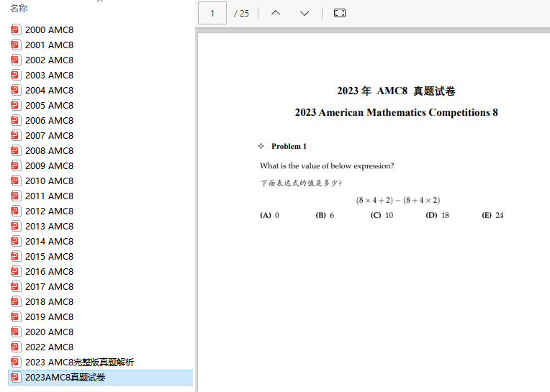The width and height of the screenshot is (550, 392).
Task: Click the PDF icon beside 2011 AMC8
Action: [x=15, y=196]
